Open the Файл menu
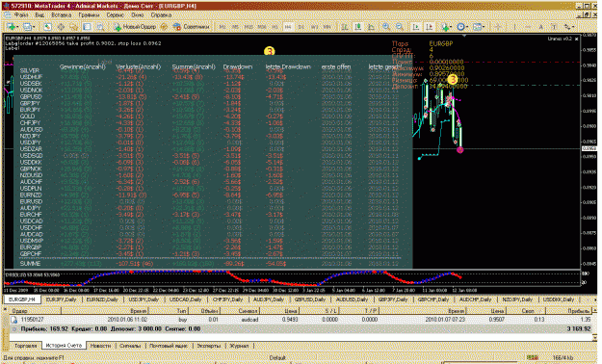 click(21, 15)
